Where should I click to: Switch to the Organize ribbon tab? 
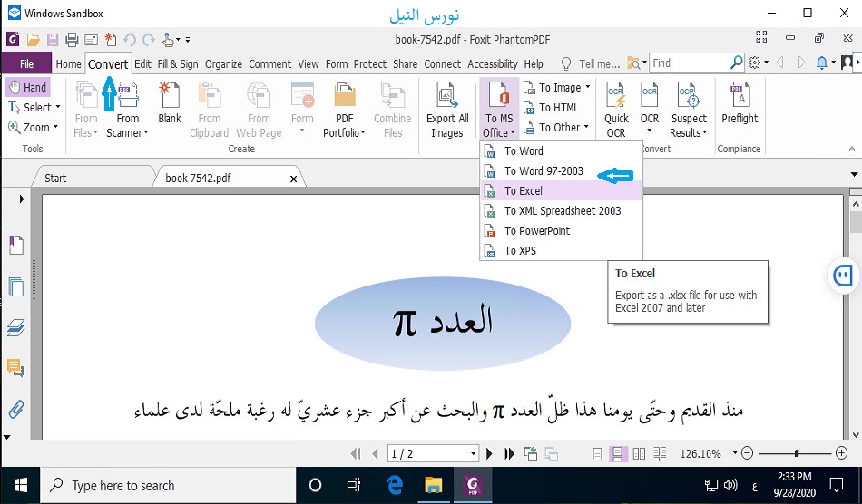click(x=223, y=63)
